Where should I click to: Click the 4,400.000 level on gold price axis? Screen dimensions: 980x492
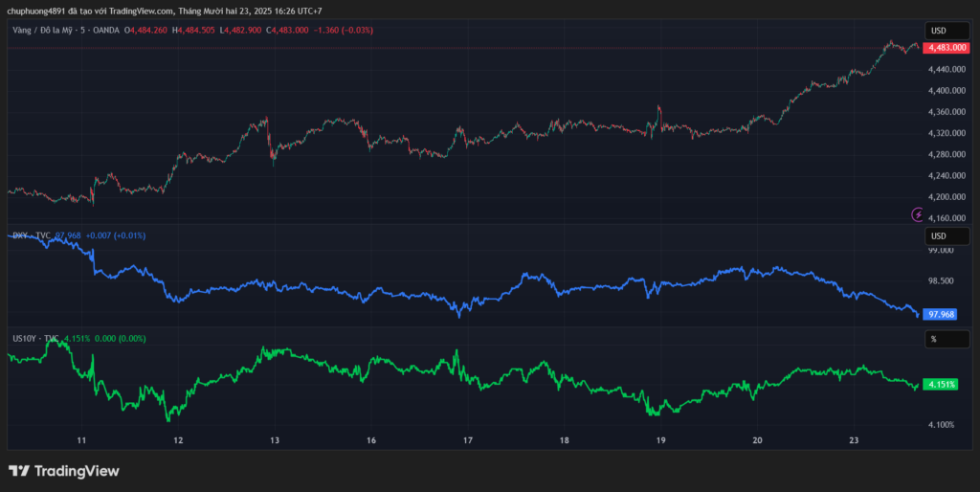tap(945, 91)
